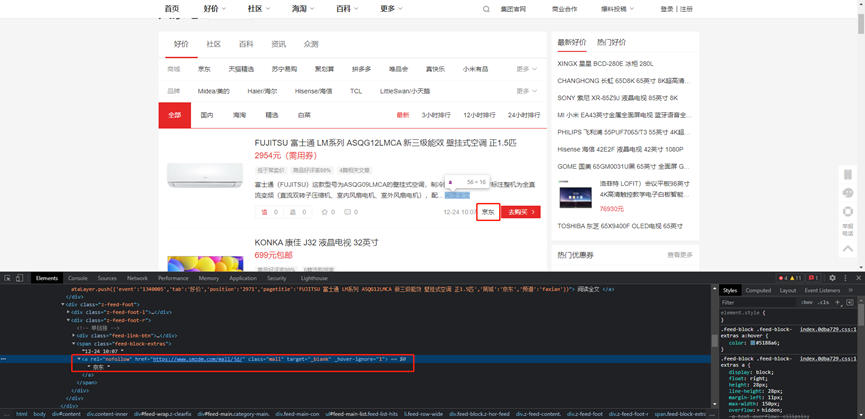
Task: Click the issues badge showing 1 in DevTools
Action: click(x=814, y=278)
